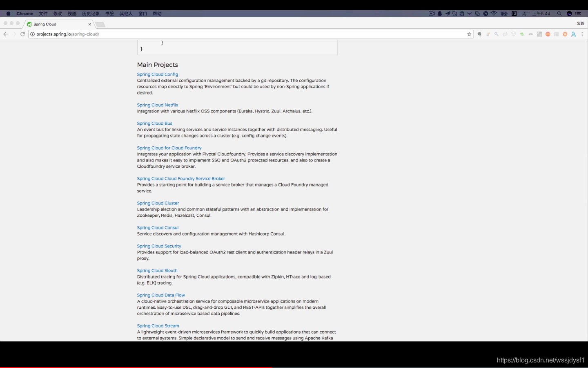Open the Spring Cloud Cluster link
This screenshot has width=588, height=368.
(158, 203)
